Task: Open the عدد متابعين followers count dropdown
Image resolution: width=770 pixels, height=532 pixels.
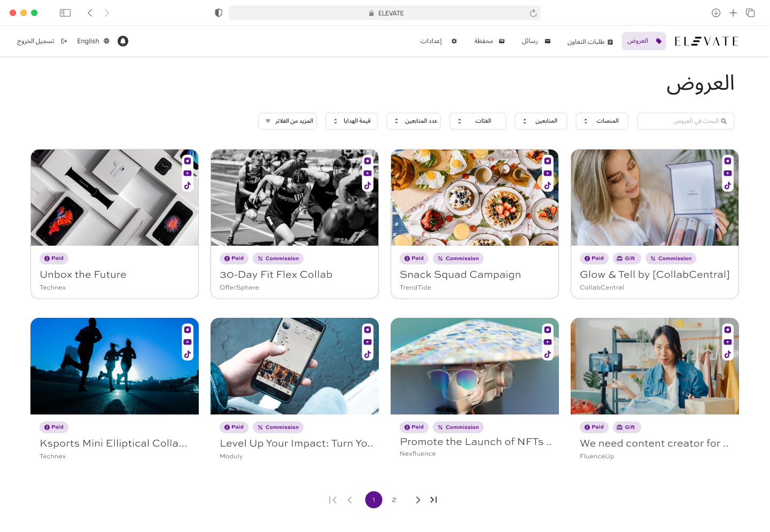Action: tap(414, 121)
